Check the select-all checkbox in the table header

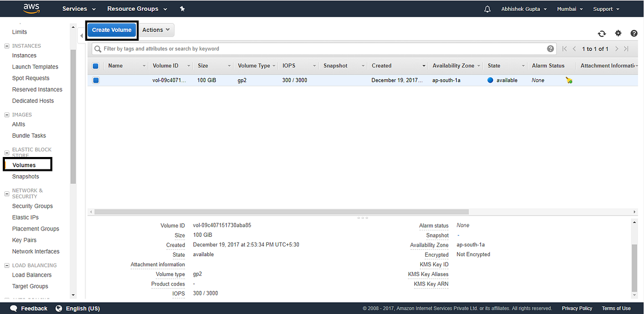click(x=96, y=65)
